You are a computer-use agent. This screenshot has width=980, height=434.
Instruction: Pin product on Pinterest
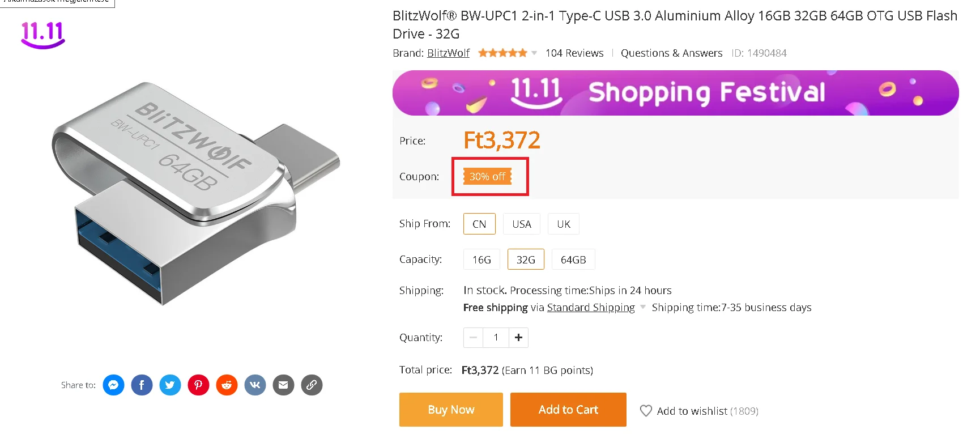click(198, 385)
